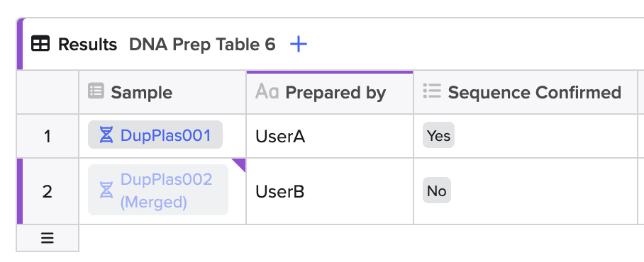Click the DNA icon next to DupPlas002
This screenshot has width=644, height=262.
(x=106, y=190)
